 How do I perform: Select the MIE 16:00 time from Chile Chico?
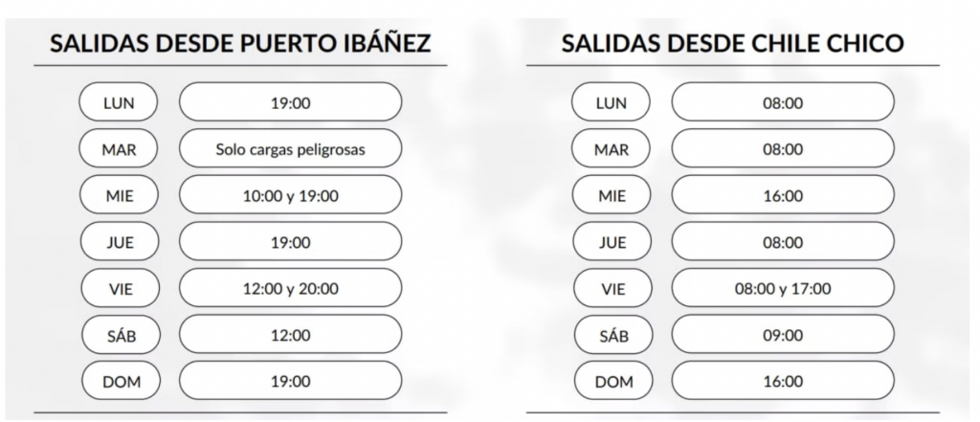782,196
